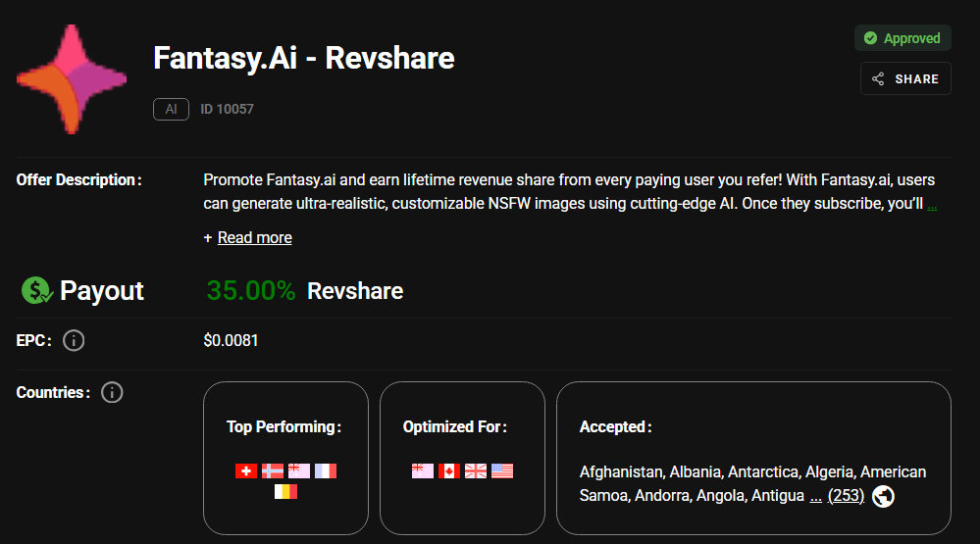Click the Switzerland flag in Top Performing

[245, 470]
